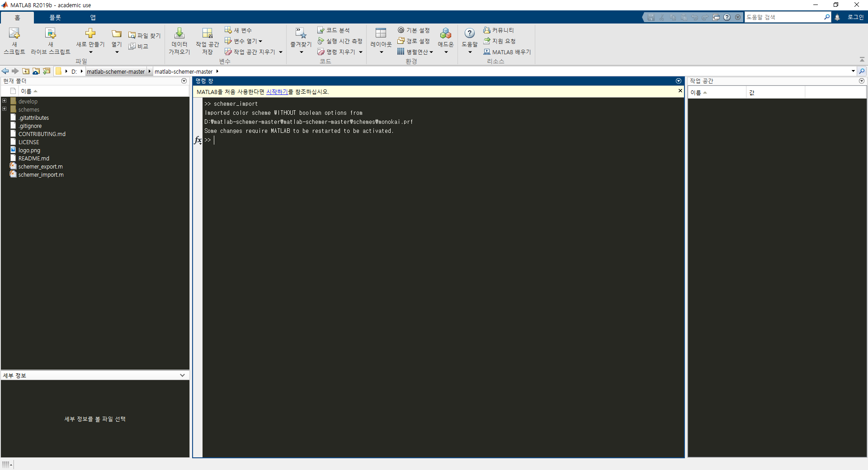Click the fx function browser icon
This screenshot has width=868, height=470.
(x=198, y=140)
